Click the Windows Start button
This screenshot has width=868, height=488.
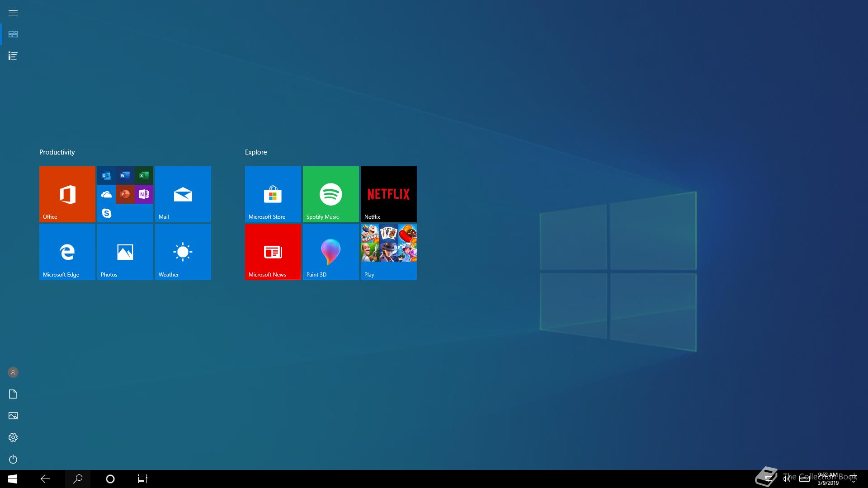click(x=13, y=479)
